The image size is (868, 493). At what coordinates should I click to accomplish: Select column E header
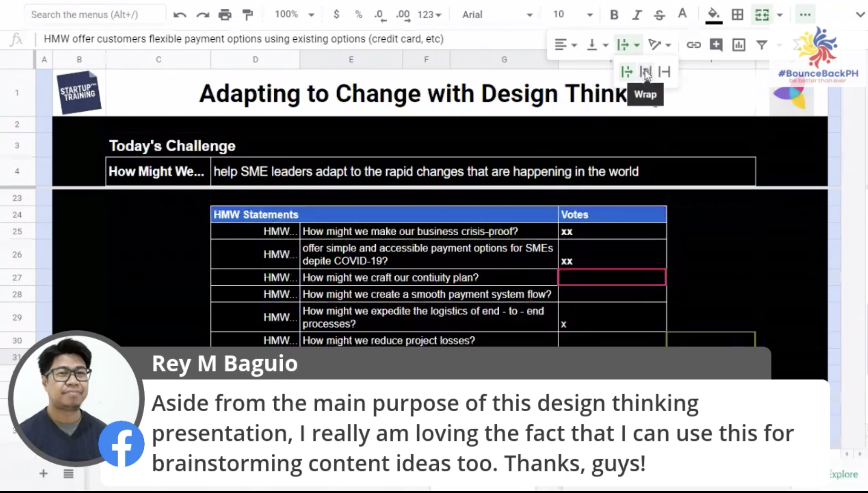coord(351,60)
